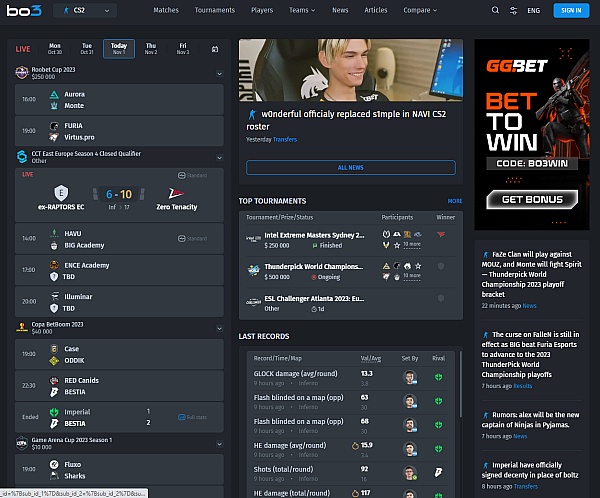Click the bo3 logo in the header

point(24,10)
